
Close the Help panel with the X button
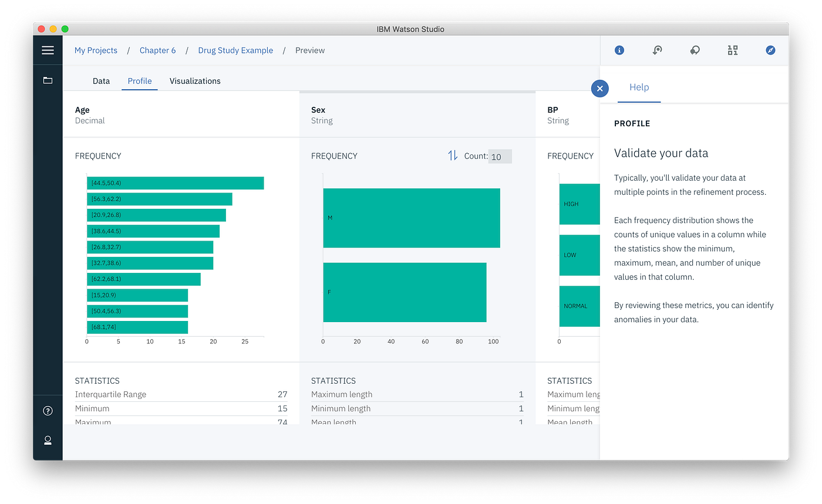(599, 88)
